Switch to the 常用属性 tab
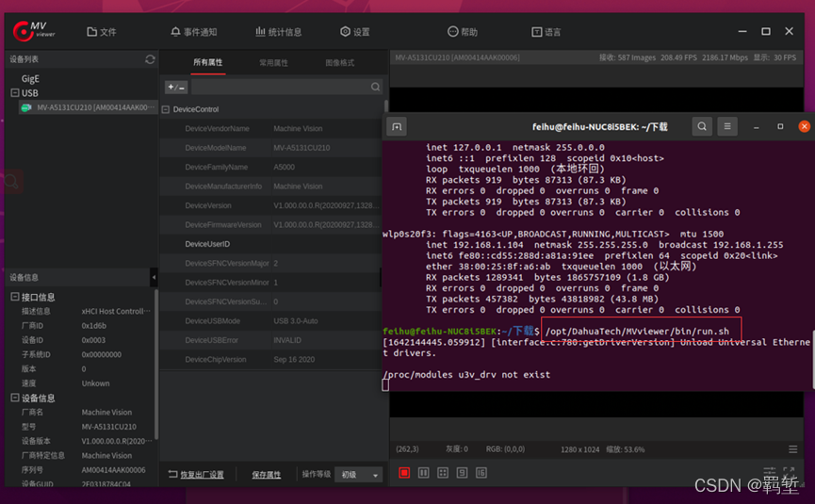The height and width of the screenshot is (504, 815). 274,62
